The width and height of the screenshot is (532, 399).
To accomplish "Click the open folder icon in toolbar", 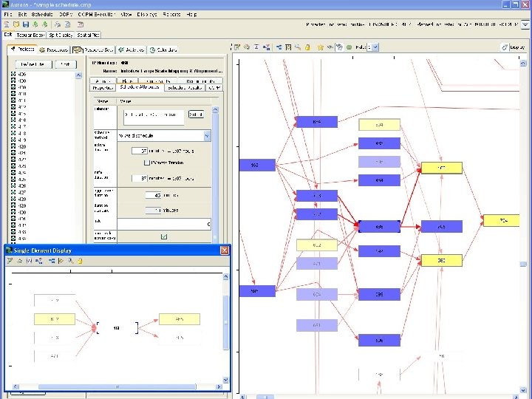I will (x=16, y=24).
